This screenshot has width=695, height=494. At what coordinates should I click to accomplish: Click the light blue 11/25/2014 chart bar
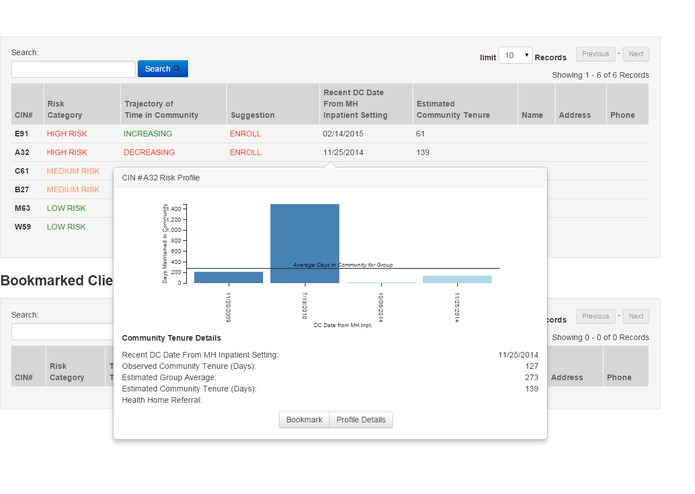click(457, 279)
